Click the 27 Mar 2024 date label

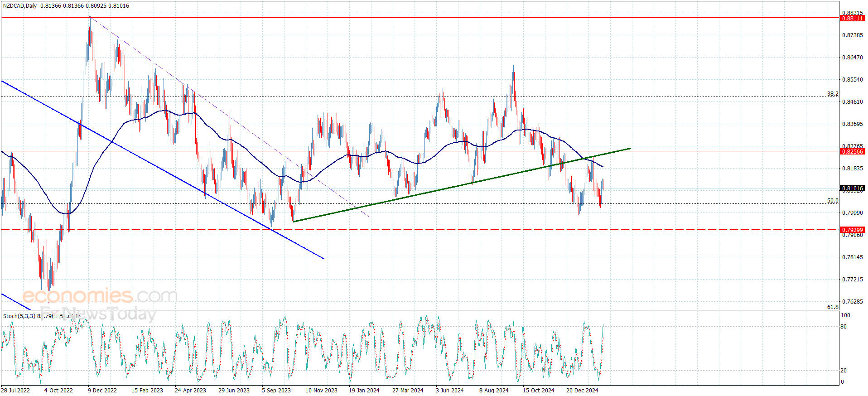tap(408, 391)
